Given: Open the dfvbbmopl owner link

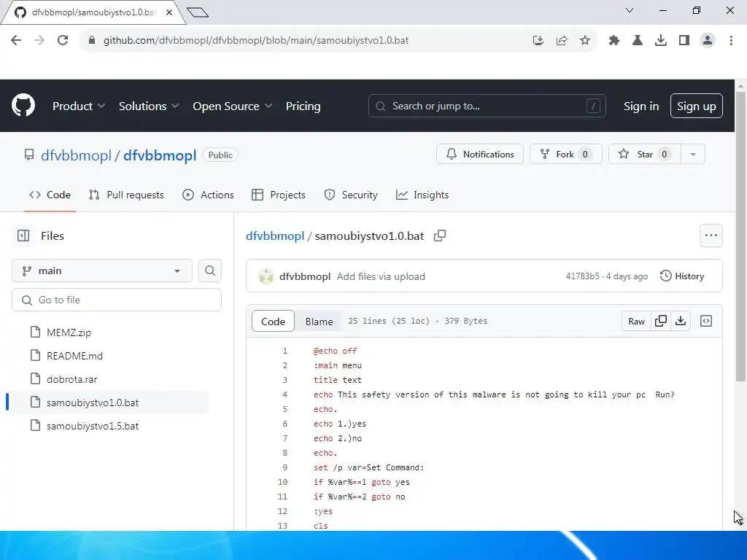Looking at the screenshot, I should point(76,155).
